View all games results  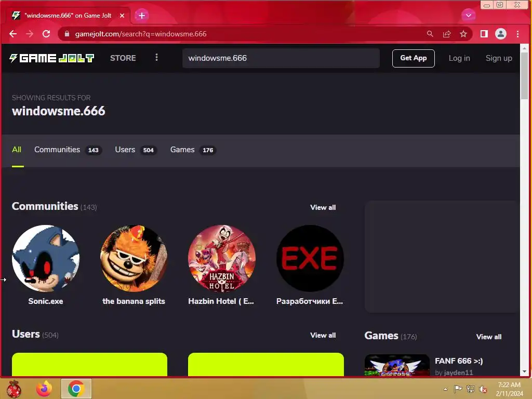[x=488, y=337]
